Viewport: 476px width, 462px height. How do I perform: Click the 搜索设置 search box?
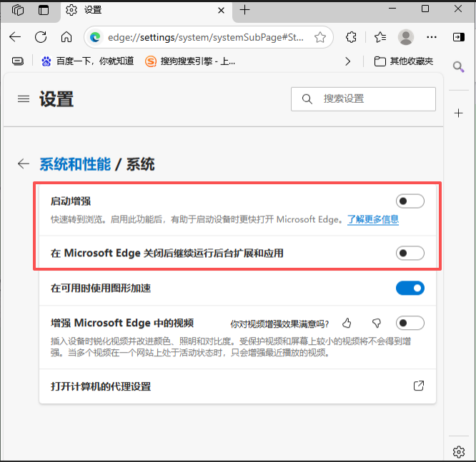coord(363,99)
